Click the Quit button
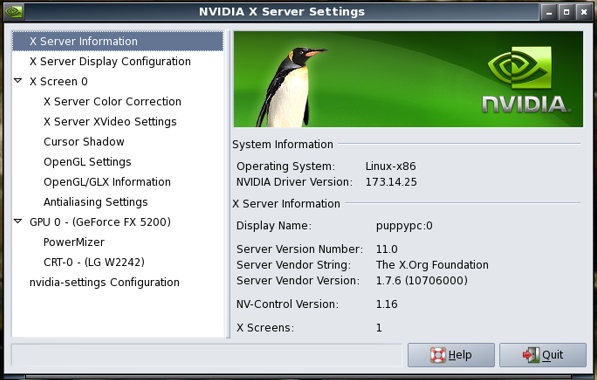Screen dimensions: 597x380 tap(543, 355)
